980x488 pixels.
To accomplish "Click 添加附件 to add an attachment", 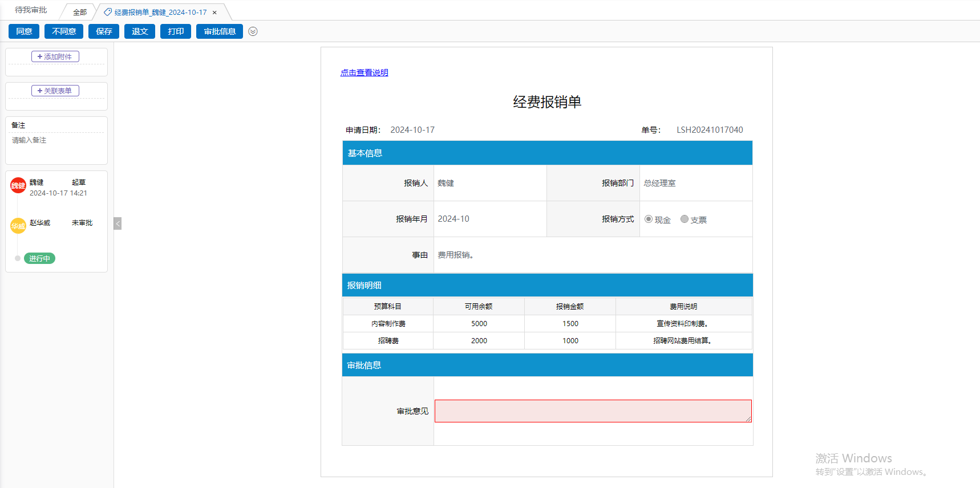I will (x=55, y=56).
